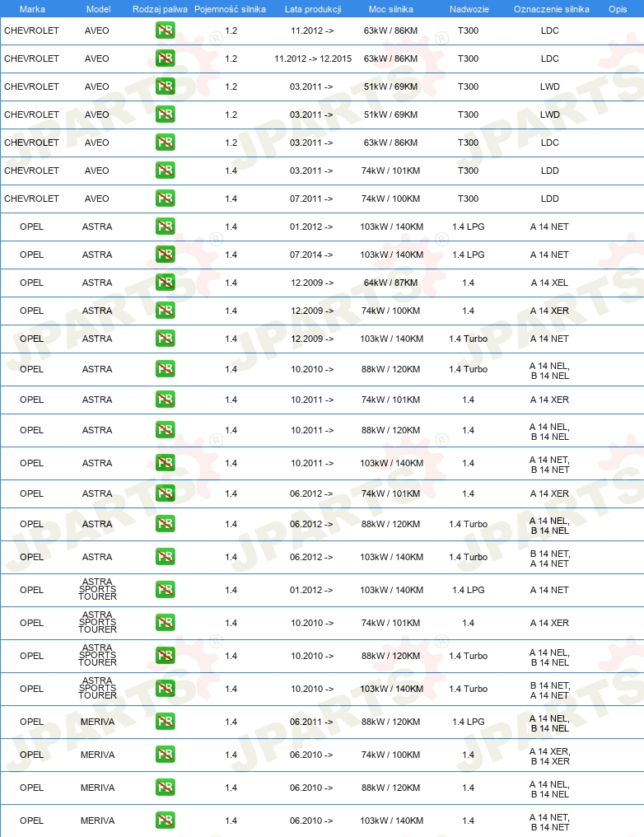The image size is (644, 837).
Task: Select the date cell 07.2014 ->
Action: 311,255
